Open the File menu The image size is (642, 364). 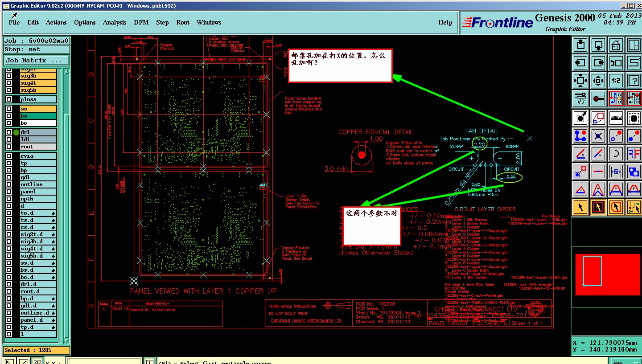tap(14, 22)
